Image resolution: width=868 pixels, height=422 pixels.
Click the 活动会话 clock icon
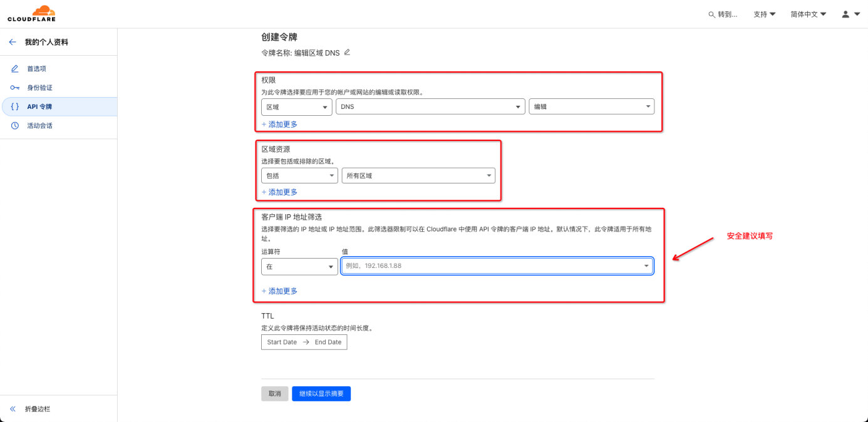[14, 125]
